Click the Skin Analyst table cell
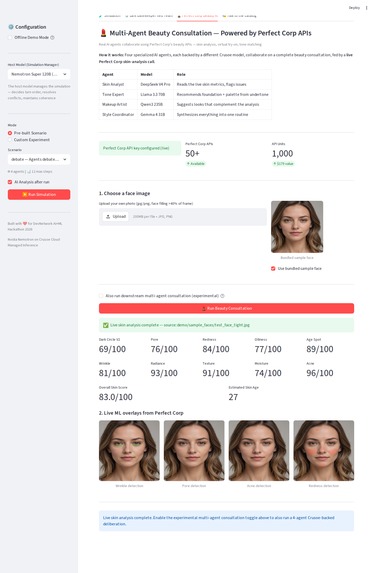Viewport: 375px width, 573px height. pyautogui.click(x=118, y=84)
